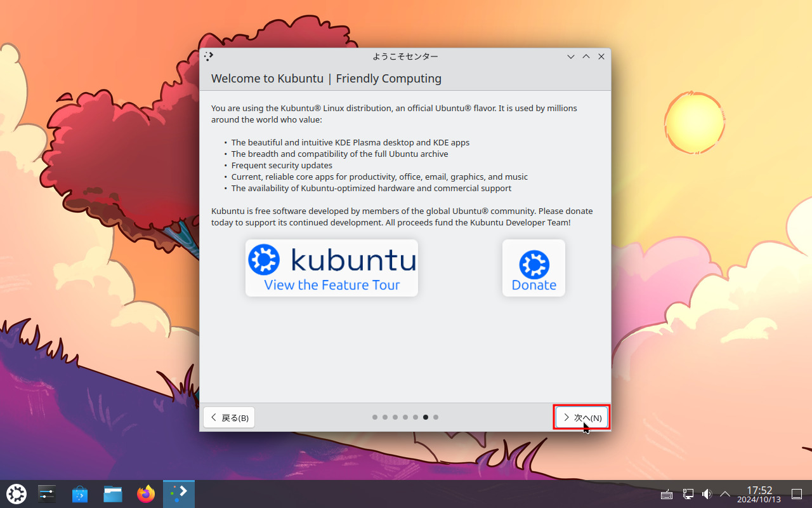Open the Discover software center
Image resolution: width=812 pixels, height=508 pixels.
coord(79,493)
